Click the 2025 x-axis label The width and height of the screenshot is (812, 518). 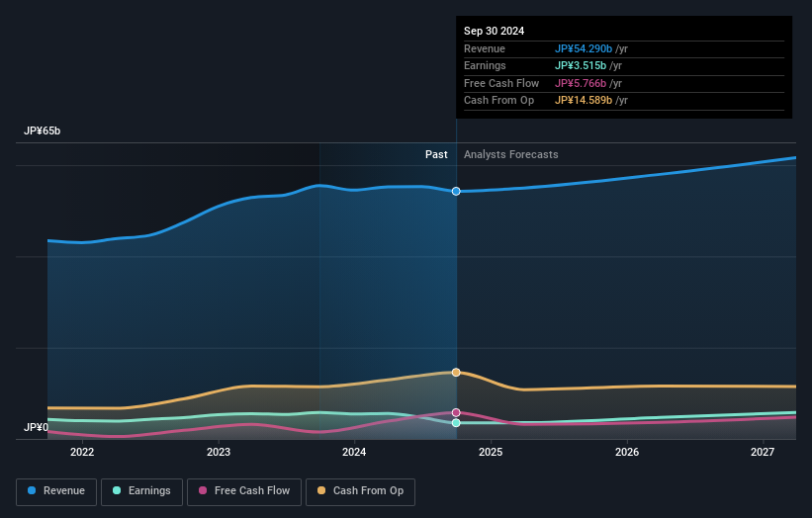[491, 452]
